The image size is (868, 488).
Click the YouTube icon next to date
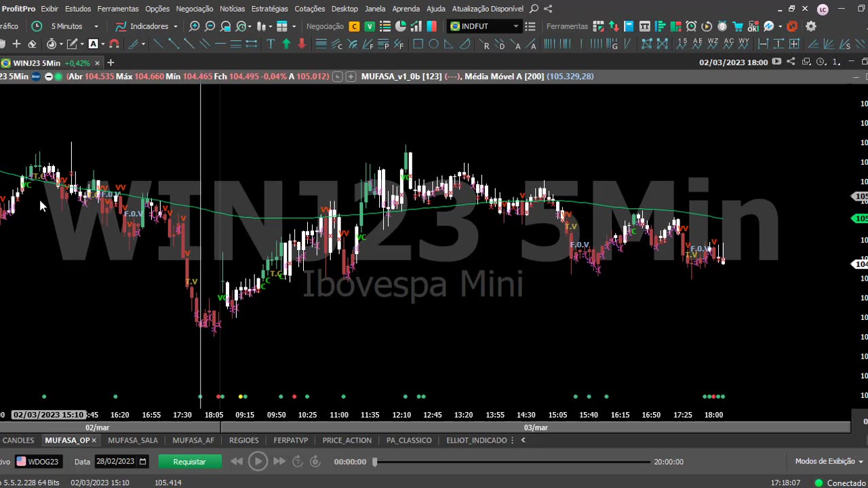[776, 62]
